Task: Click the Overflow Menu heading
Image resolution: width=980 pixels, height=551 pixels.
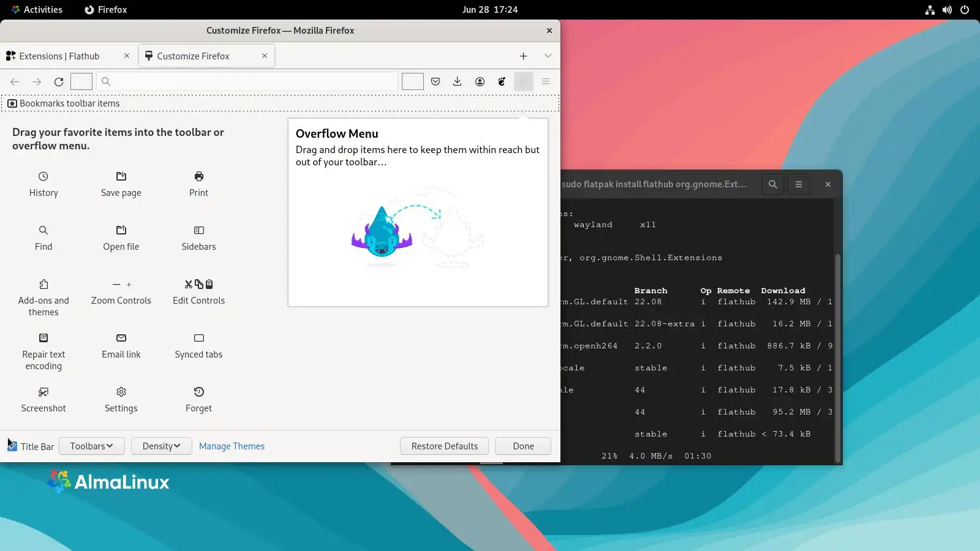Action: [x=337, y=133]
